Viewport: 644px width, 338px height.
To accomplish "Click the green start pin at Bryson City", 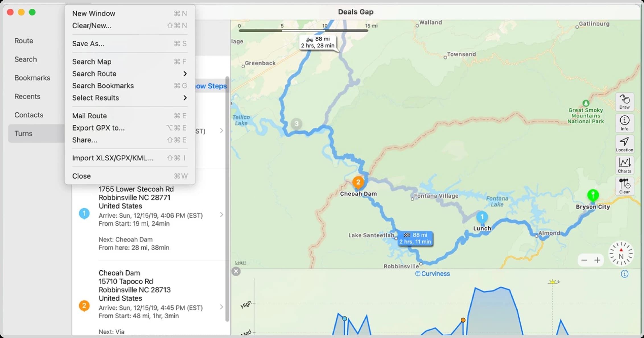I will [x=593, y=195].
